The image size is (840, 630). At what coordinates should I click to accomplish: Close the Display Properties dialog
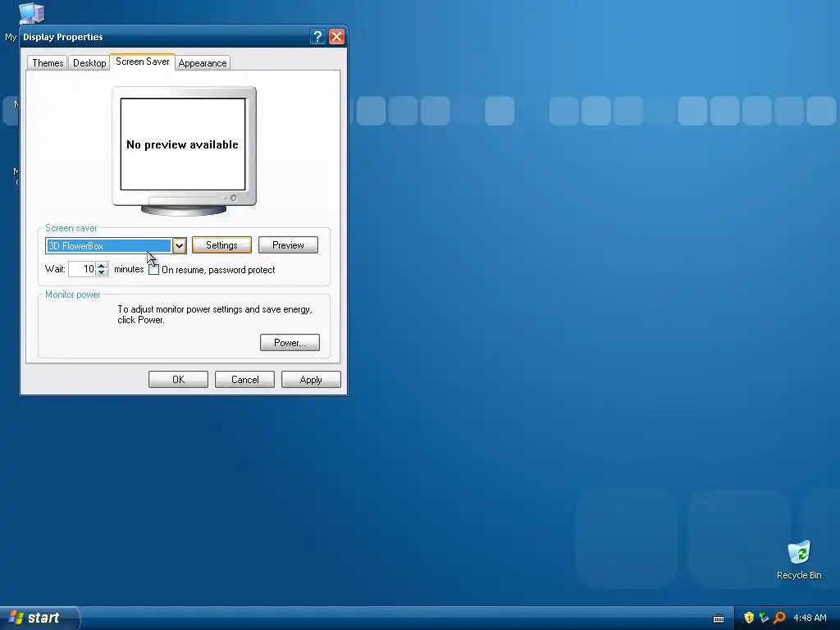click(336, 36)
